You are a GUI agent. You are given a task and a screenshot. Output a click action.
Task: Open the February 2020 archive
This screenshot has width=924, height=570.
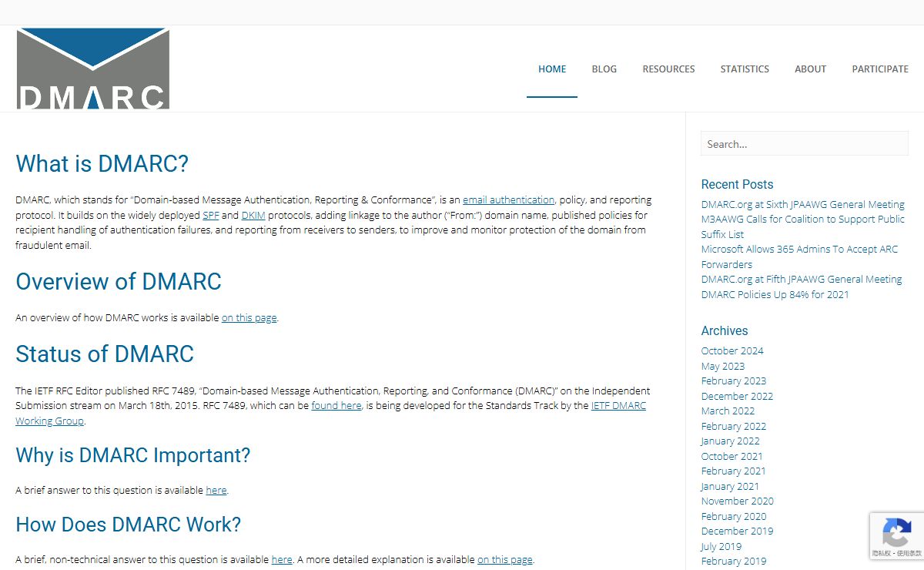pyautogui.click(x=734, y=516)
